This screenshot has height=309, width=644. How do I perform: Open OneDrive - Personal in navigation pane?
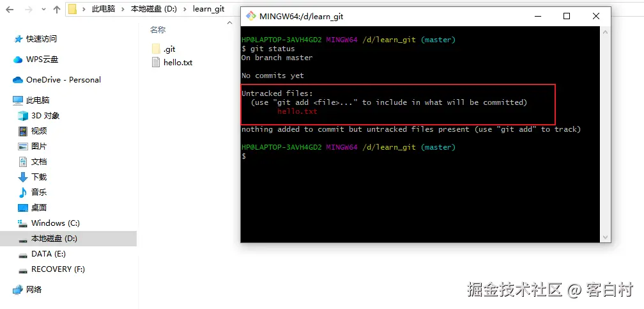tap(63, 80)
